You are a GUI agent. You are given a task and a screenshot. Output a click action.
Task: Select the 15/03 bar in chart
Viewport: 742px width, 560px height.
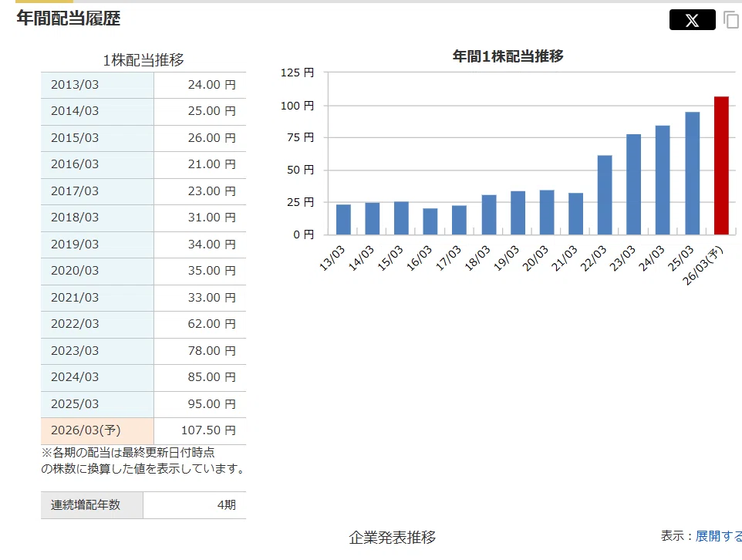pos(401,218)
